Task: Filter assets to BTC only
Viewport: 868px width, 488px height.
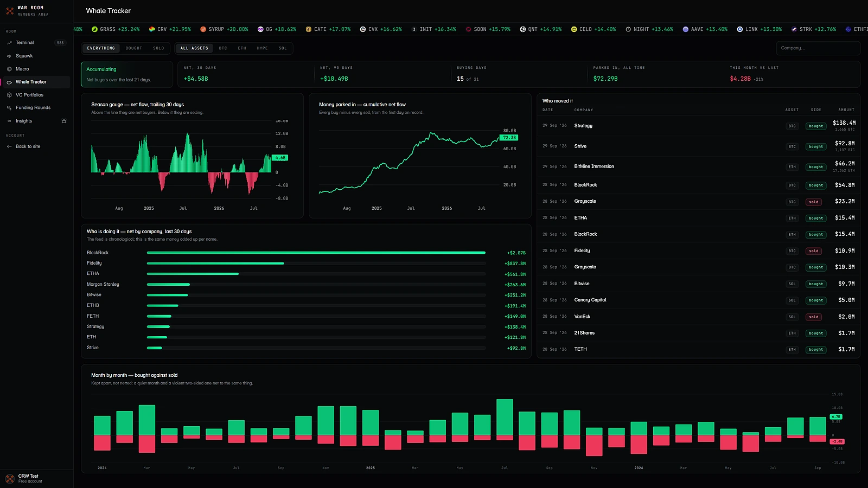Action: [223, 48]
